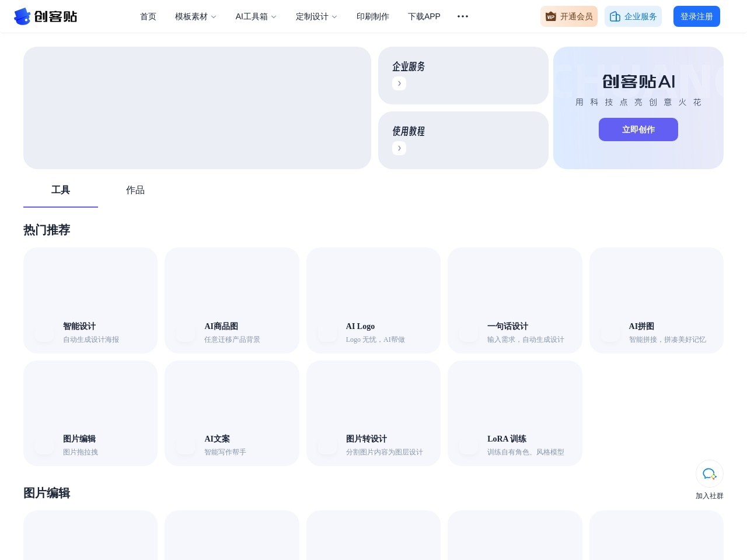Expand the 模板素材 dropdown menu
Viewport: 747px width, 560px height.
196,16
